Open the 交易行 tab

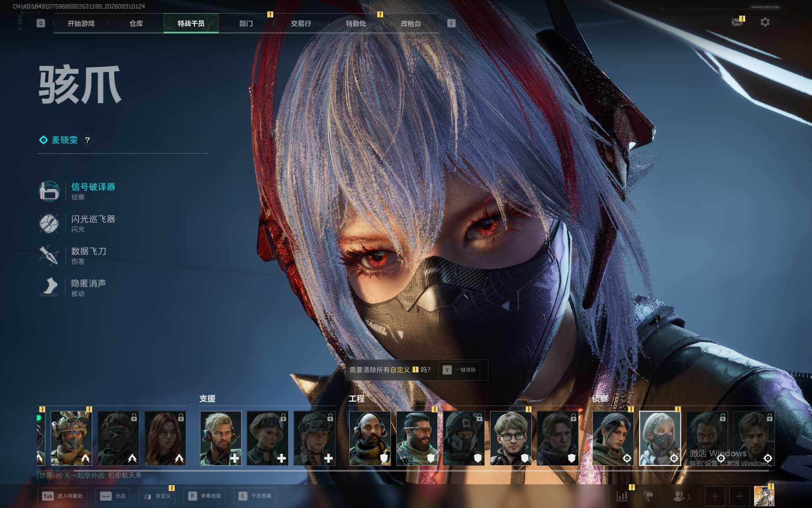click(x=301, y=23)
